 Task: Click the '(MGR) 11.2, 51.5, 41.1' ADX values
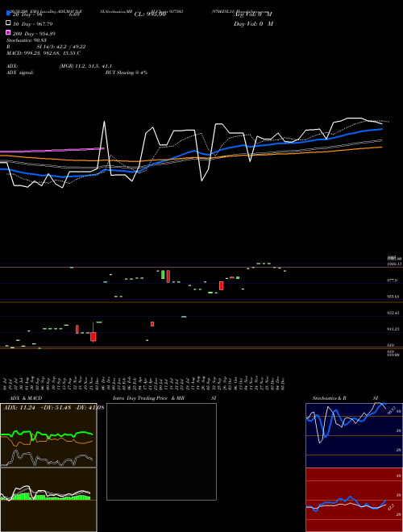[85, 66]
